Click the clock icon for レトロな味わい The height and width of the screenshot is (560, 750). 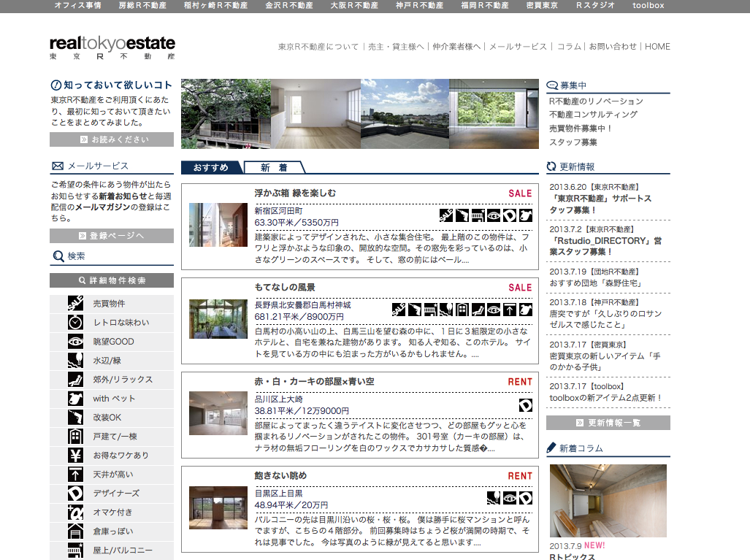75,322
